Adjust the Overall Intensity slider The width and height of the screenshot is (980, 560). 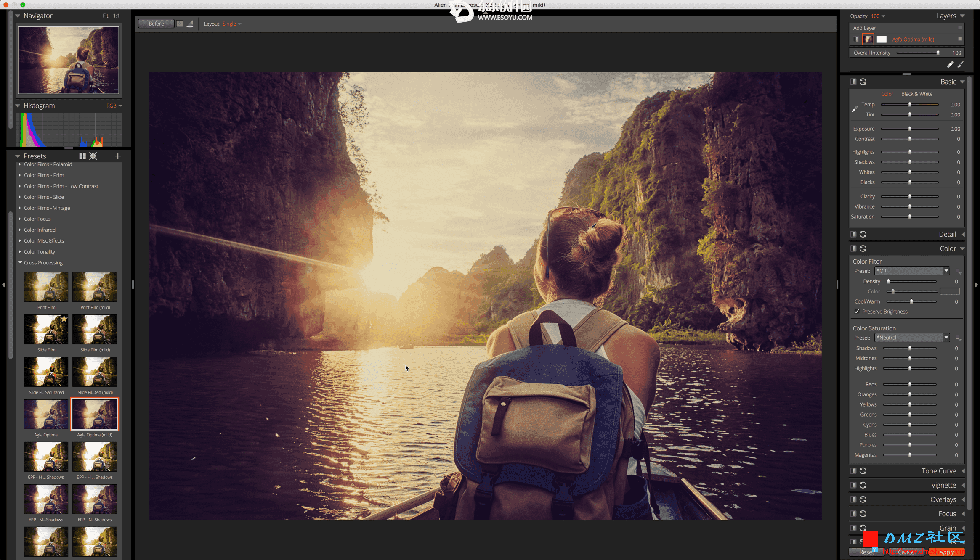coord(918,53)
